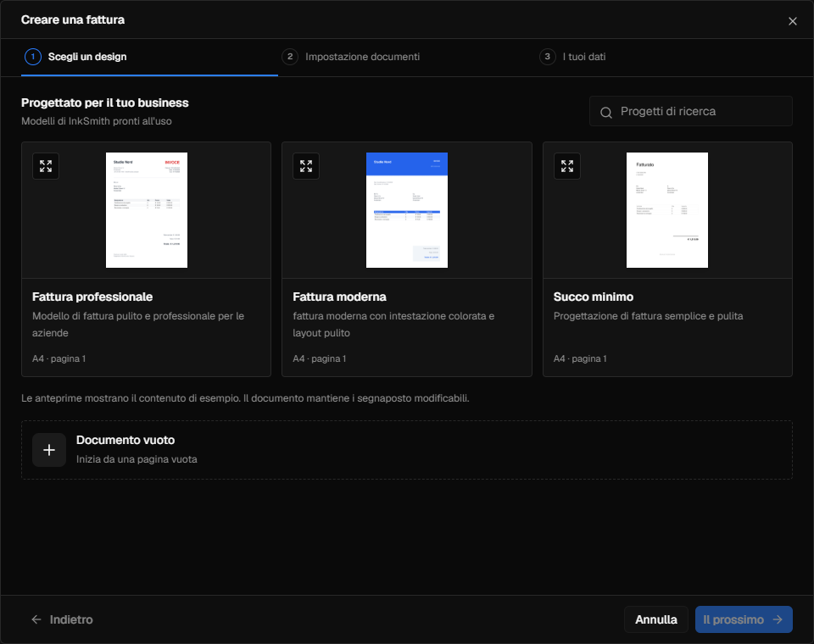This screenshot has height=644, width=814.
Task: Click 'fattura moderna con intestazione colorata' description
Action: 393,325
